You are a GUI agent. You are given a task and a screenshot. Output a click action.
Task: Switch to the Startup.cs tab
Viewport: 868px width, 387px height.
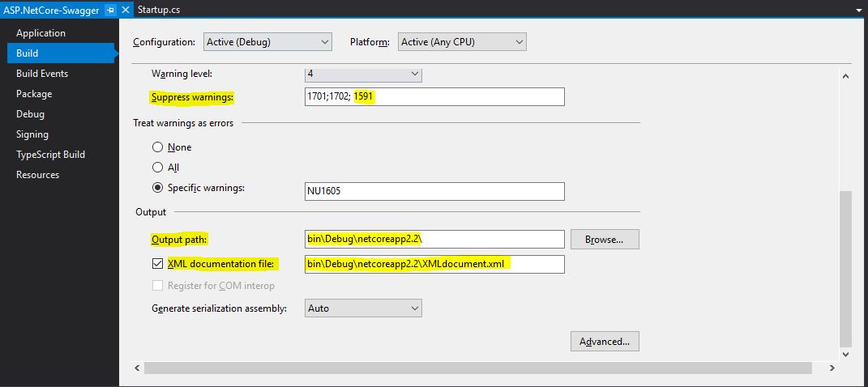158,10
